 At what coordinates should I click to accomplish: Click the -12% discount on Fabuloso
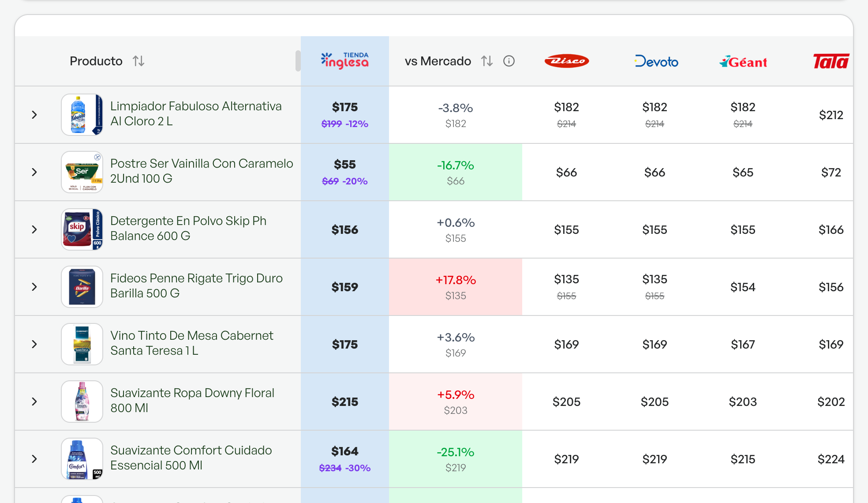point(357,124)
